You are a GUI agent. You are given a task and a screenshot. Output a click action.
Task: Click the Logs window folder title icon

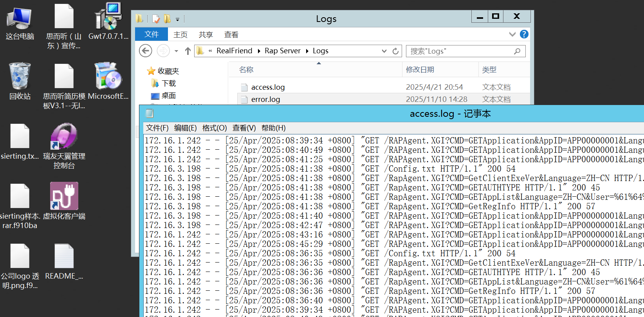tap(139, 18)
